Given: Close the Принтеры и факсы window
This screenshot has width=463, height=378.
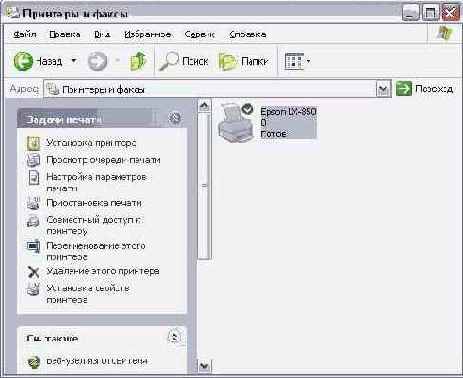Looking at the screenshot, I should pos(450,13).
